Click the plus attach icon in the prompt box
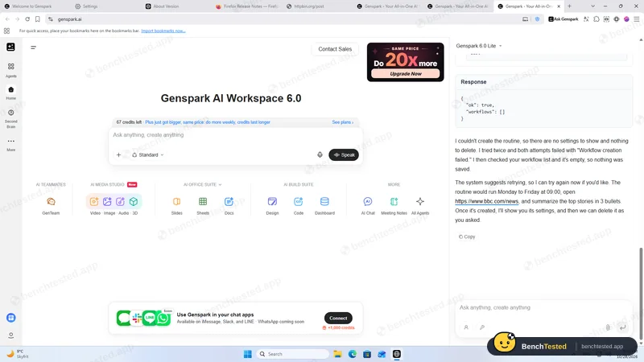This screenshot has height=362, width=644. [x=118, y=154]
